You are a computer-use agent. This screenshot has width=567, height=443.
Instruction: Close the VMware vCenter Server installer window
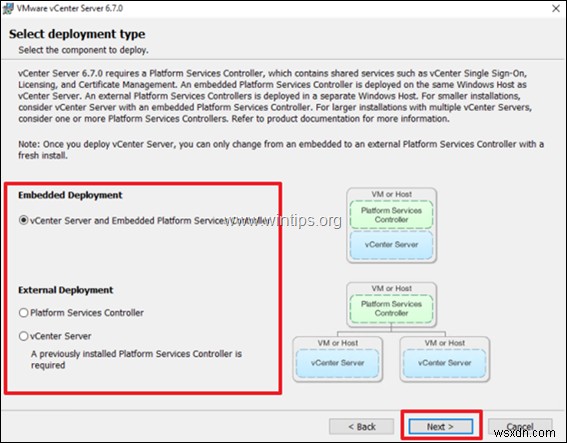pos(556,8)
